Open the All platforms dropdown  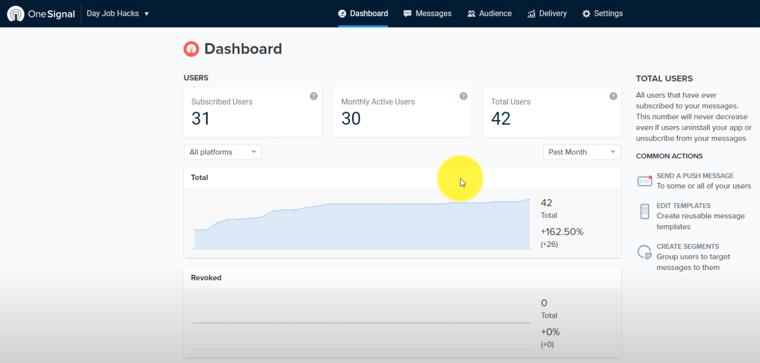[222, 152]
